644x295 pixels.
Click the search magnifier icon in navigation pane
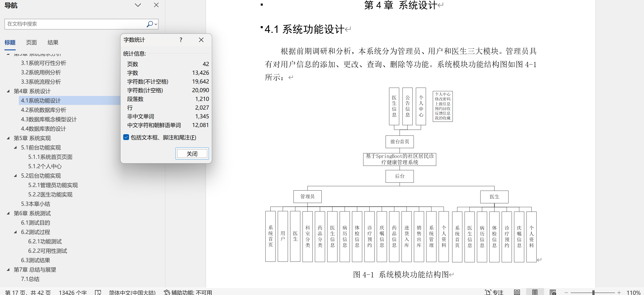click(x=150, y=24)
